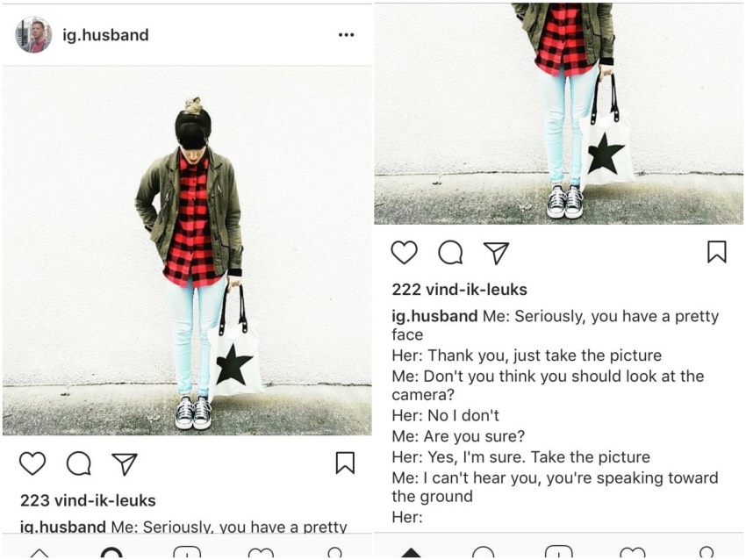Create a new post from left navigation bar
Image resolution: width=746 pixels, height=560 pixels.
click(187, 552)
